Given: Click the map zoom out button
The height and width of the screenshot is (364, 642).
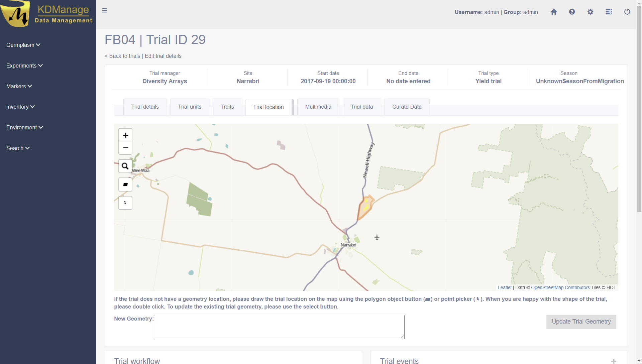Looking at the screenshot, I should 125,148.
